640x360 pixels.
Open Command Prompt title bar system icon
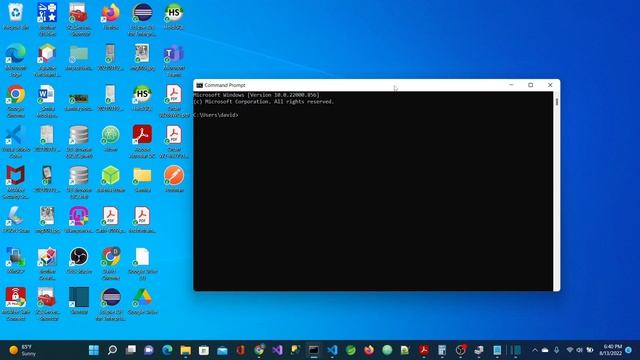[200, 85]
